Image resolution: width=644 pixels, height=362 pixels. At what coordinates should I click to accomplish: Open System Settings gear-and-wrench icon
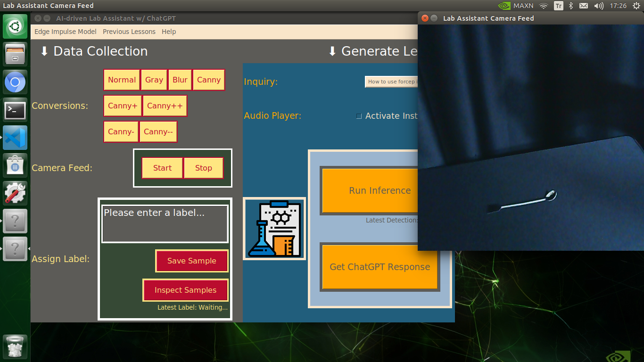15,193
